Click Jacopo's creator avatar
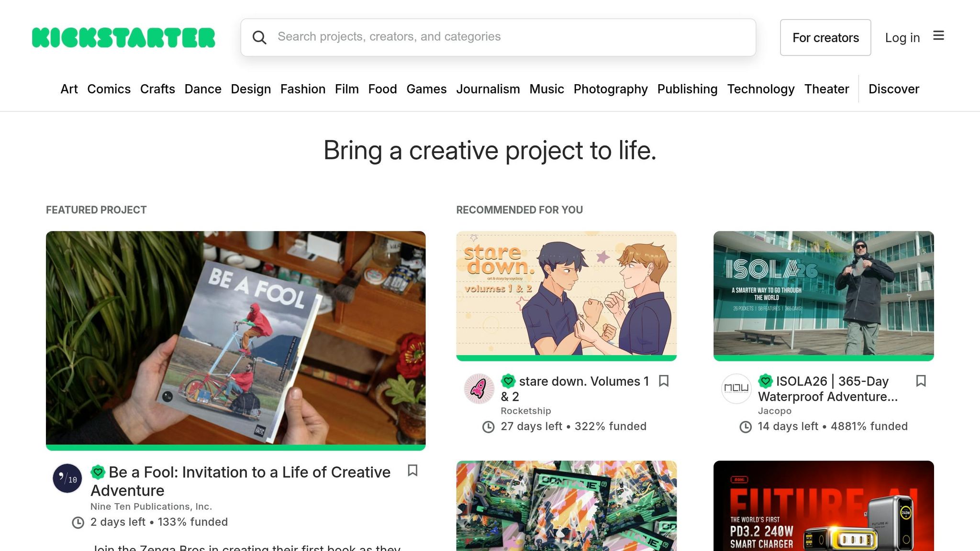 coord(736,388)
